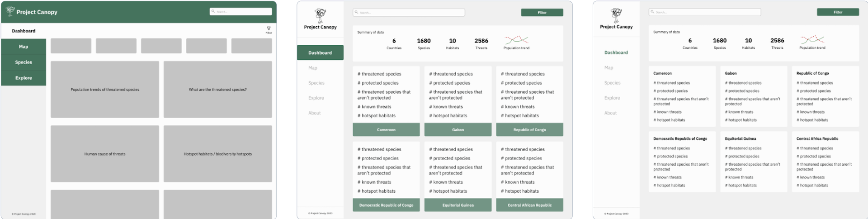Screen dimensions: 868x219
Task: Go to Map in the right mockup sidebar
Action: click(609, 68)
